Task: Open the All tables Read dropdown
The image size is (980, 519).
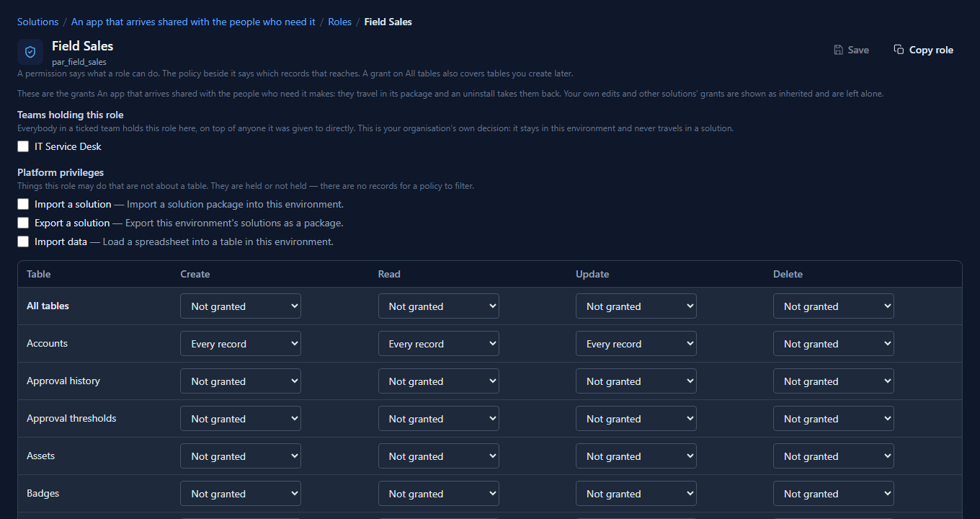Action: click(x=438, y=306)
